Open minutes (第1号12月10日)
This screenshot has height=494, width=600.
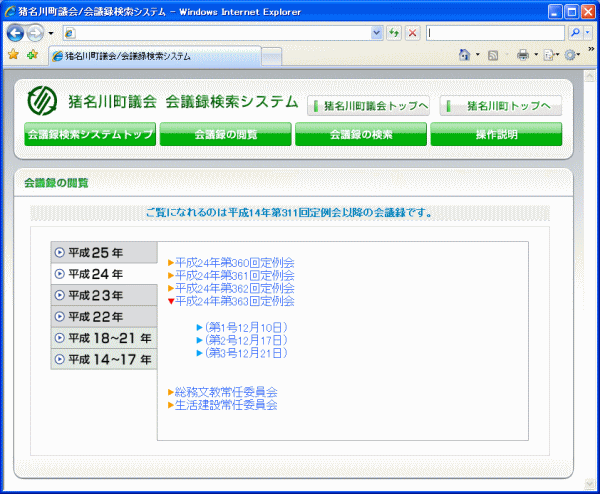point(246,328)
